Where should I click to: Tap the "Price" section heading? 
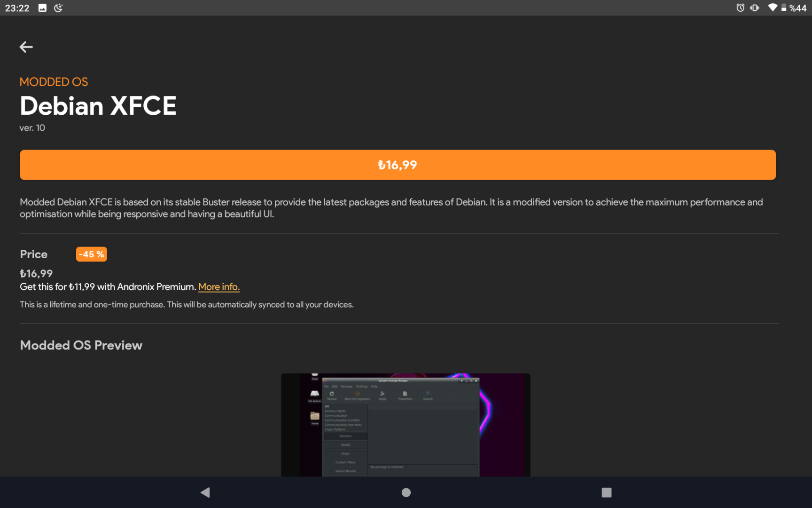coord(34,254)
